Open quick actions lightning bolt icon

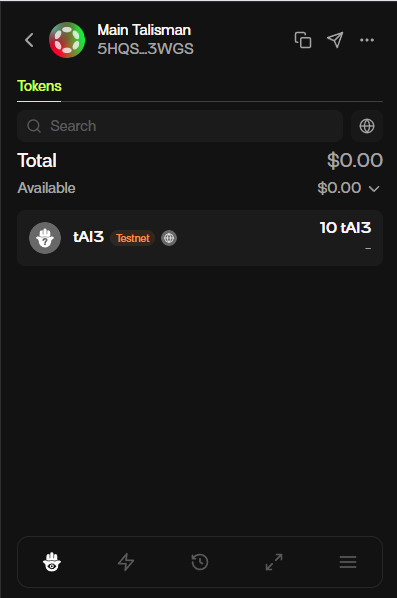pyautogui.click(x=126, y=562)
